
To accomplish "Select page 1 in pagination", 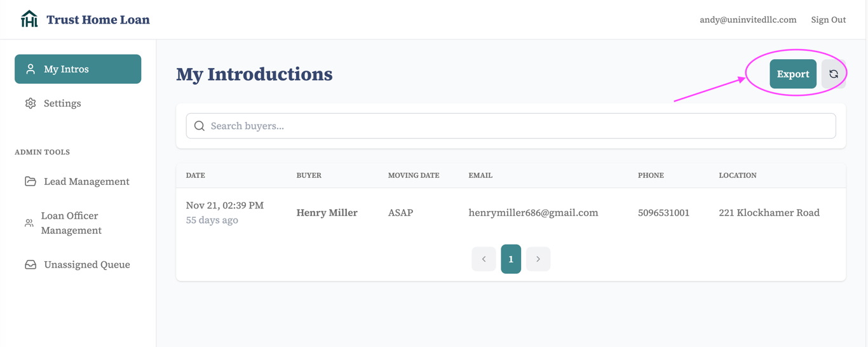I will coord(511,259).
